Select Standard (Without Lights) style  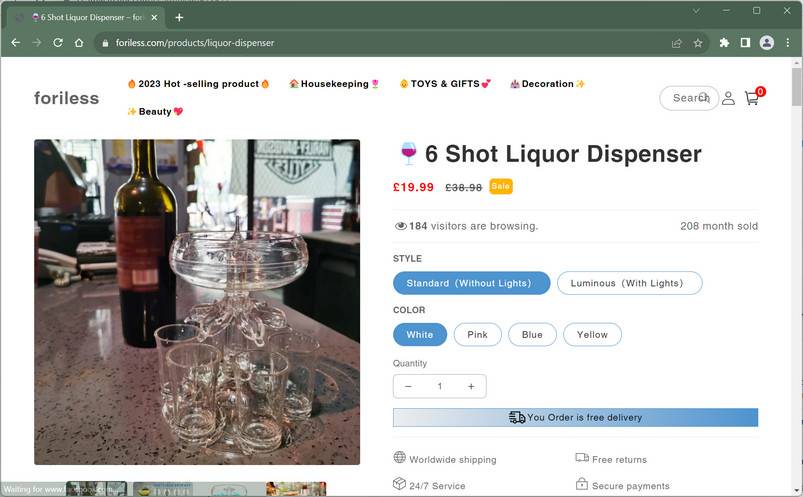pos(471,283)
